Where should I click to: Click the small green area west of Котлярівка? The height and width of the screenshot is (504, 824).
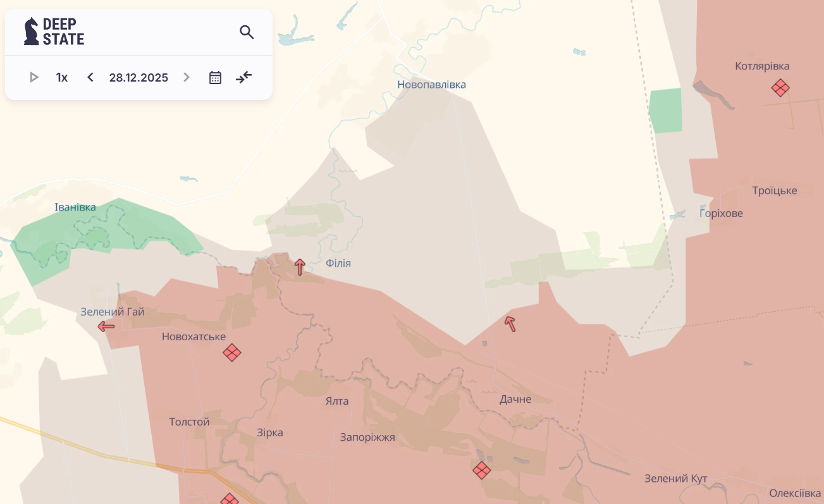click(x=666, y=111)
